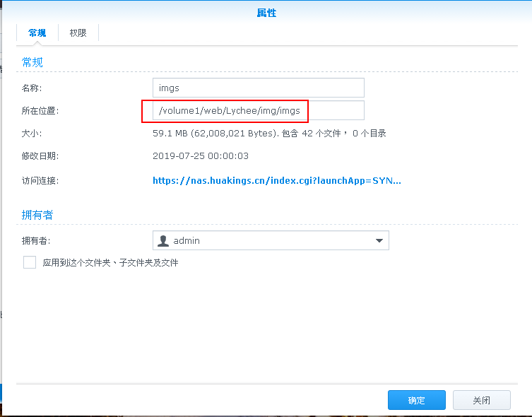Click the 访问连接 label
Viewport: 532px width, 417px height.
pos(40,180)
